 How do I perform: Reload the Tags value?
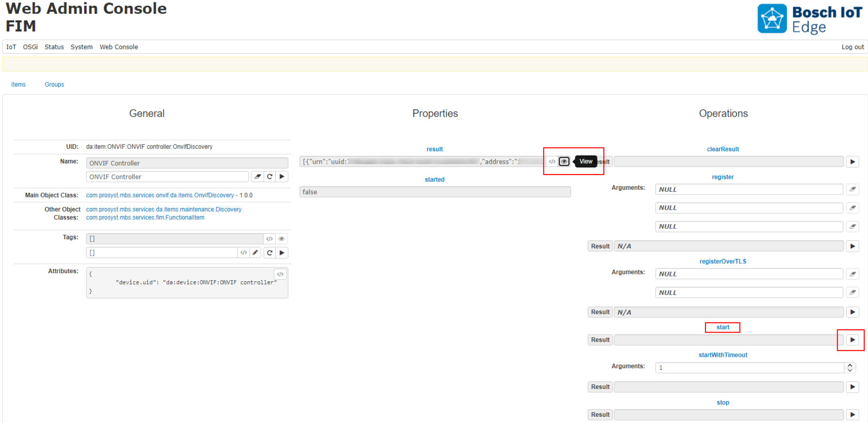(x=270, y=253)
